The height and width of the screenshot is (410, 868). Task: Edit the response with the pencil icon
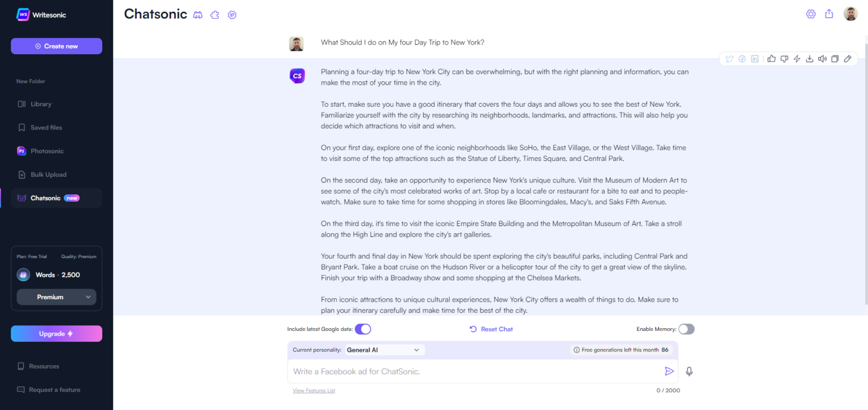[x=848, y=58]
